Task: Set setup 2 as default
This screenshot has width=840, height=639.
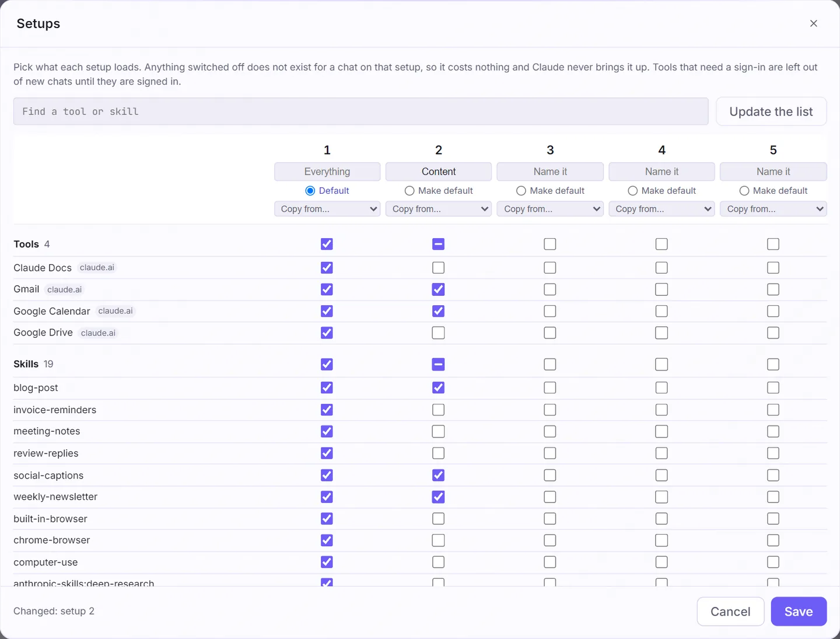Action: click(x=409, y=191)
